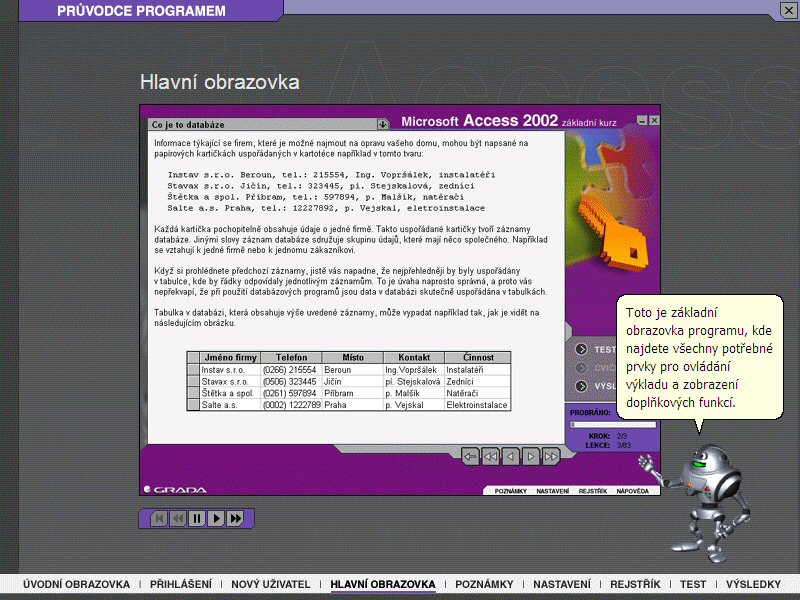Click the round arrow icon beside CVIČ
This screenshot has width=800, height=600.
[581, 368]
